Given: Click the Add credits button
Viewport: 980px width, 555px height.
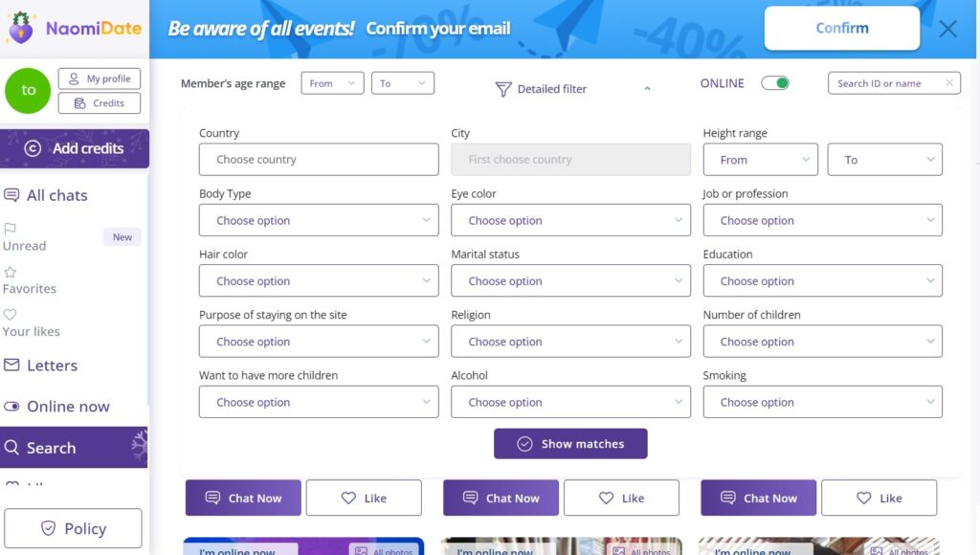Looking at the screenshot, I should coord(75,148).
